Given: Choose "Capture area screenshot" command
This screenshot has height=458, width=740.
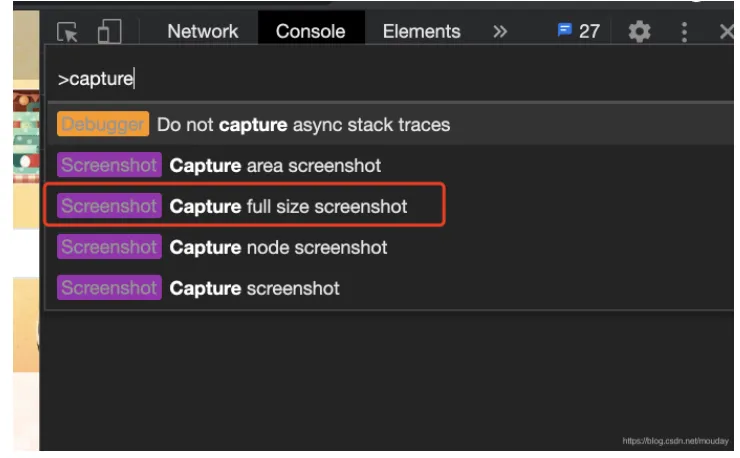Looking at the screenshot, I should coord(275,165).
